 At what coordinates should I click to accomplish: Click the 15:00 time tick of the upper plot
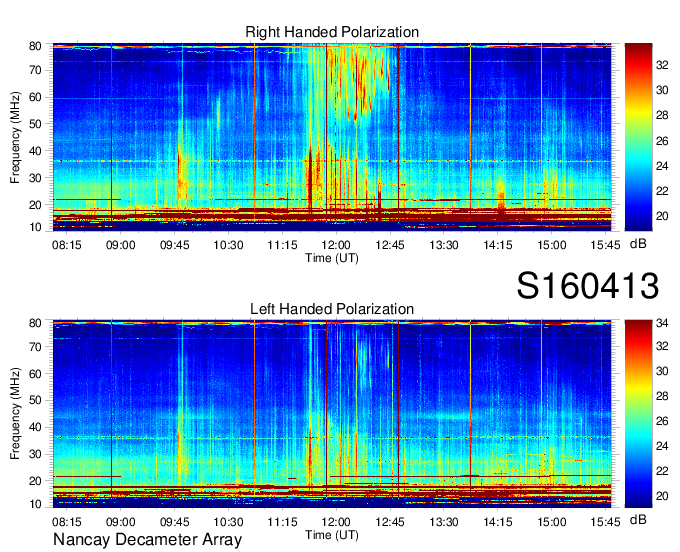pyautogui.click(x=552, y=245)
